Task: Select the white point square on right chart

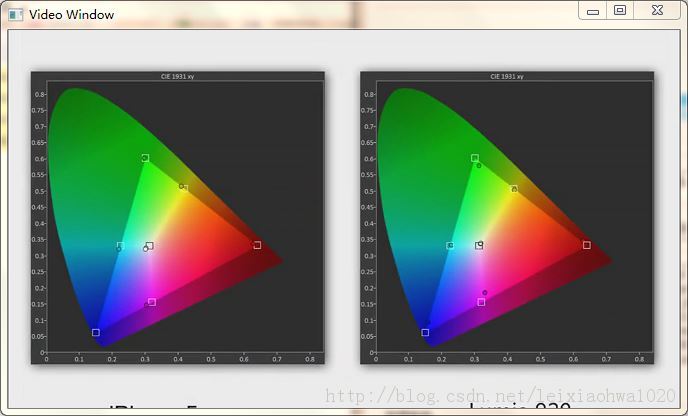Action: (x=479, y=245)
